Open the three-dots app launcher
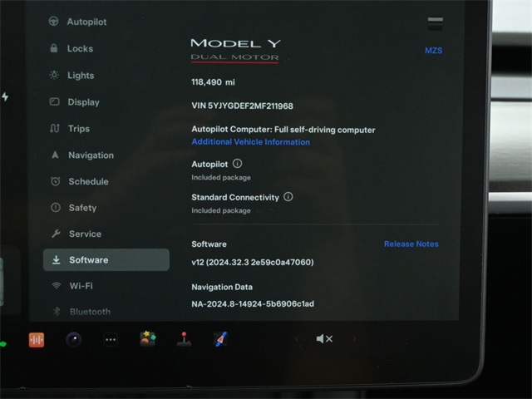This screenshot has width=532, height=399. 111,339
